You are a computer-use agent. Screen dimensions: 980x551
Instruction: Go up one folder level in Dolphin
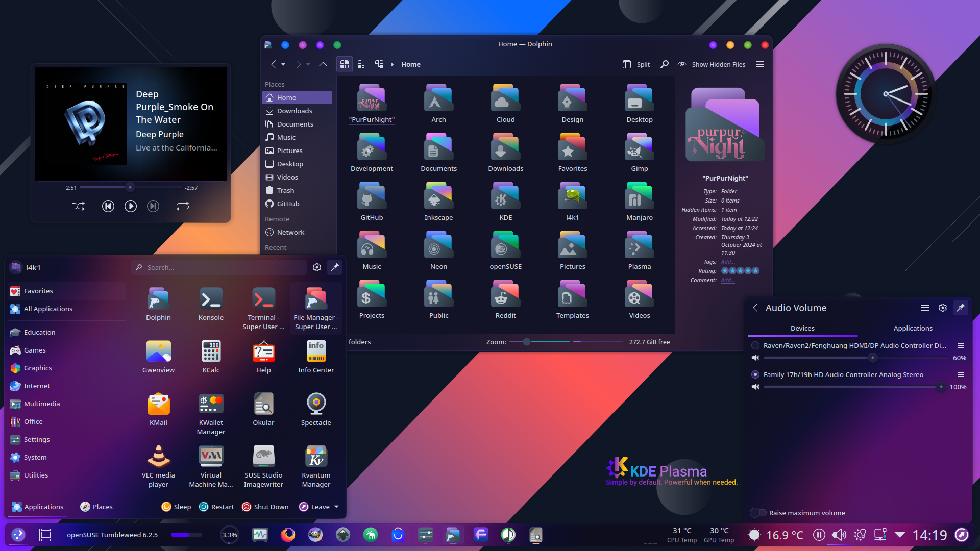pos(323,64)
